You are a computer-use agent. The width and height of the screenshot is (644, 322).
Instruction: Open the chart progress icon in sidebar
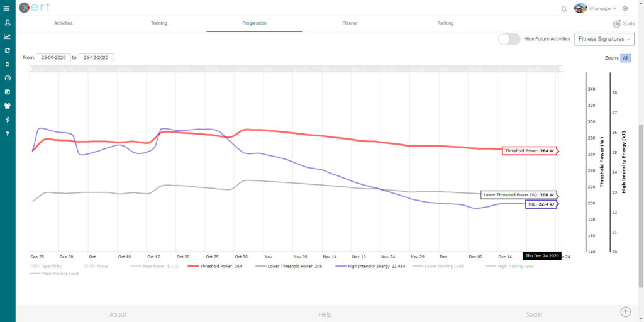coord(7,36)
